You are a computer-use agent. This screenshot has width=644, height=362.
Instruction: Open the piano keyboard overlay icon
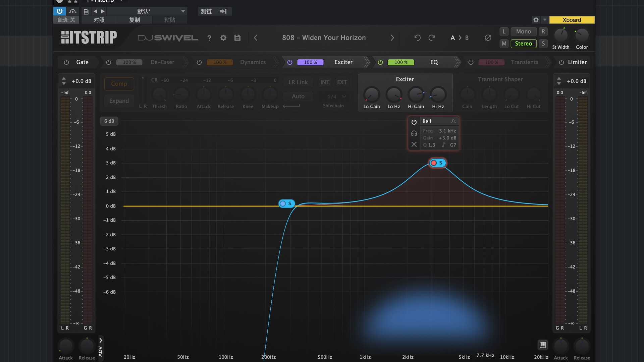543,345
